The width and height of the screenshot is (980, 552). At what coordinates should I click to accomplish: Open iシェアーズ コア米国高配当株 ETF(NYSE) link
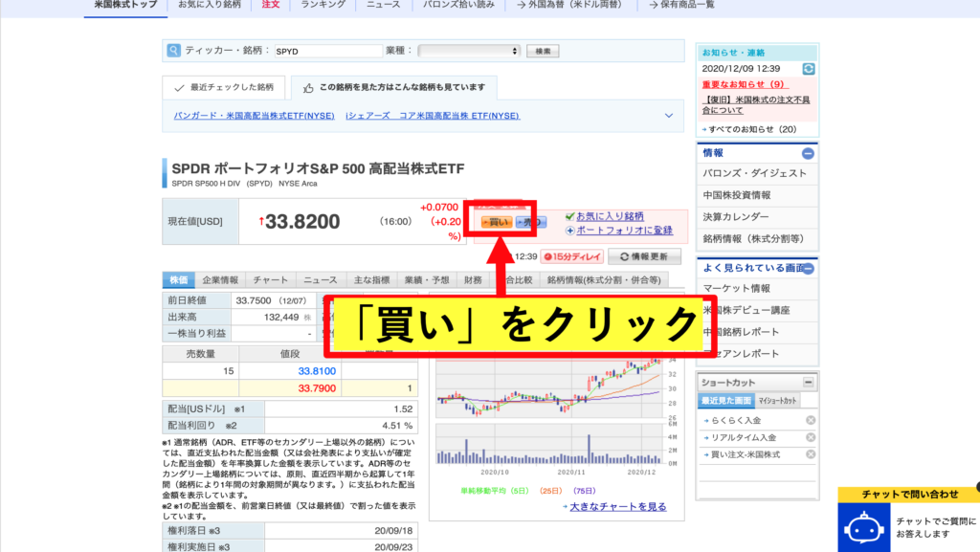433,116
